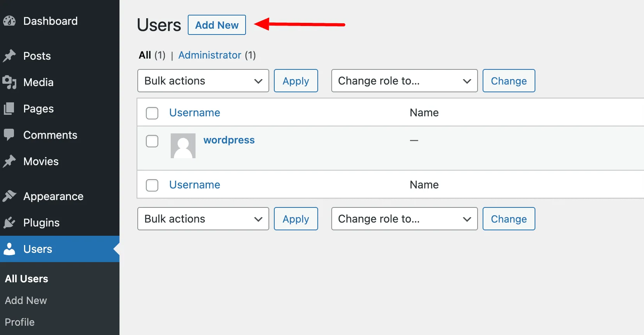The width and height of the screenshot is (644, 335).
Task: Toggle the select-all checkbox in table footer
Action: click(152, 185)
